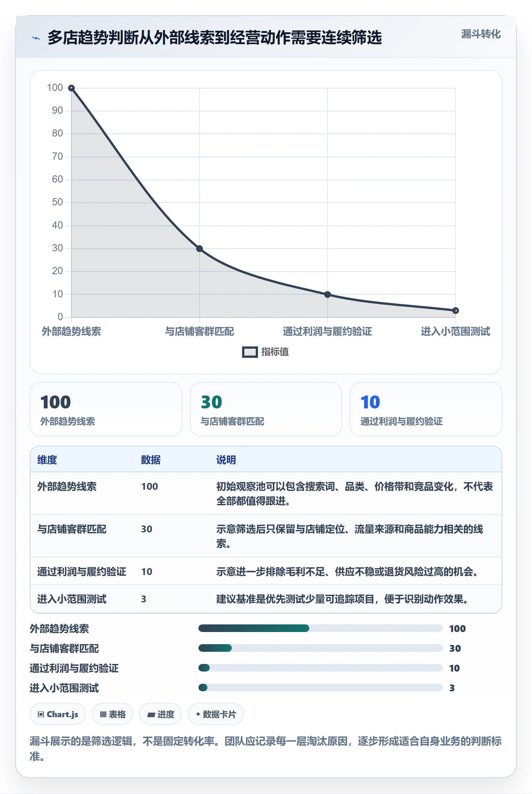The width and height of the screenshot is (532, 794).
Task: Click the footer note starting 漏斗展示的是筛选逻辑
Action: 266,748
